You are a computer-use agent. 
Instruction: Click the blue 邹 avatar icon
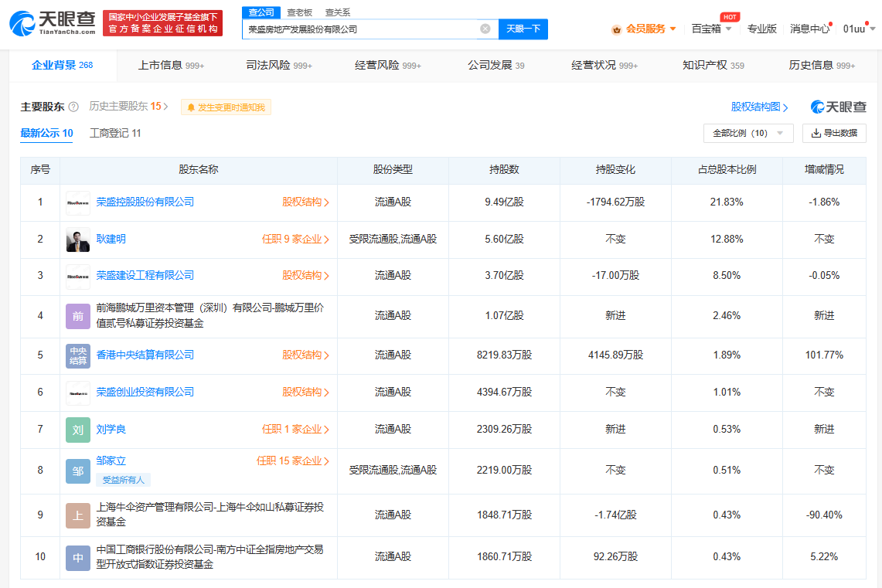point(77,471)
